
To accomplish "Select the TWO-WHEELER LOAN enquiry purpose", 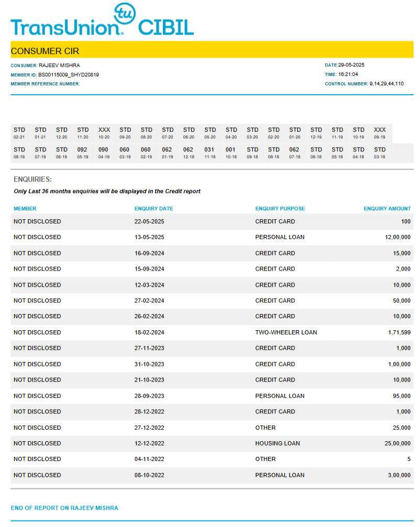I will 286,332.
